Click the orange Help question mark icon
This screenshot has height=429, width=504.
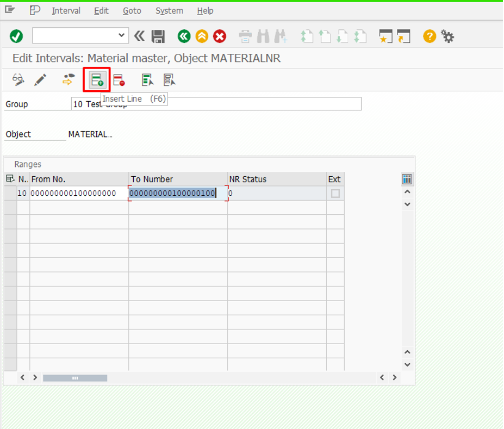(x=430, y=36)
